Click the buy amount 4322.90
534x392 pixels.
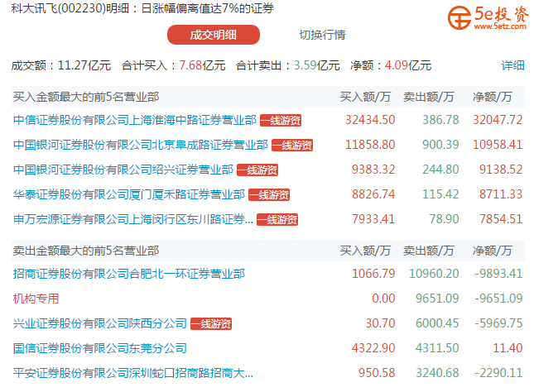coord(373,348)
